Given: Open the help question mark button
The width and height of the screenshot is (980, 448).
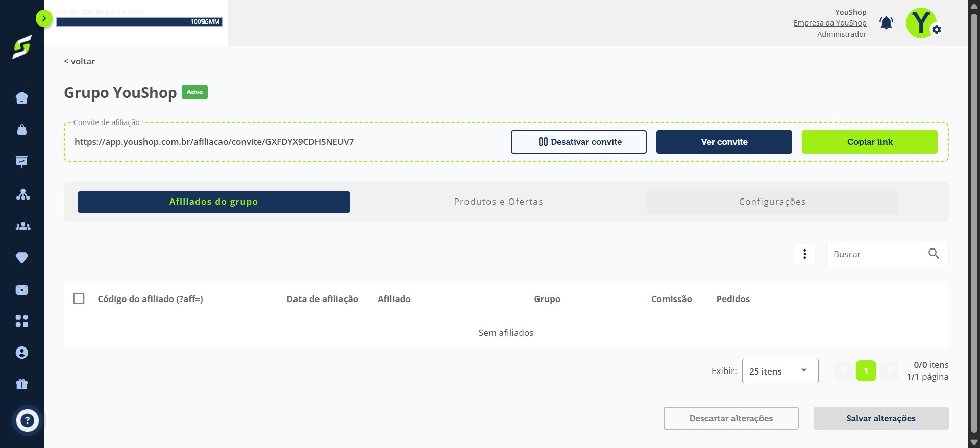Looking at the screenshot, I should pos(28,421).
